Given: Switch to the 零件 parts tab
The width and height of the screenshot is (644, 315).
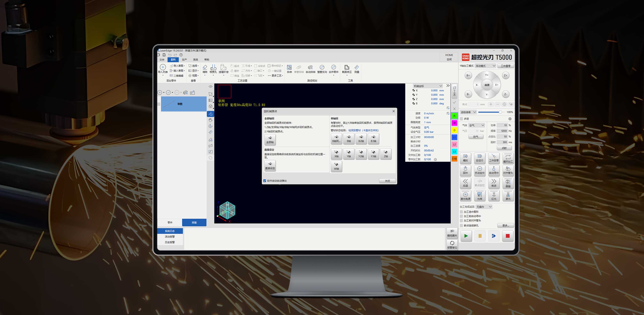Looking at the screenshot, I should point(170,223).
